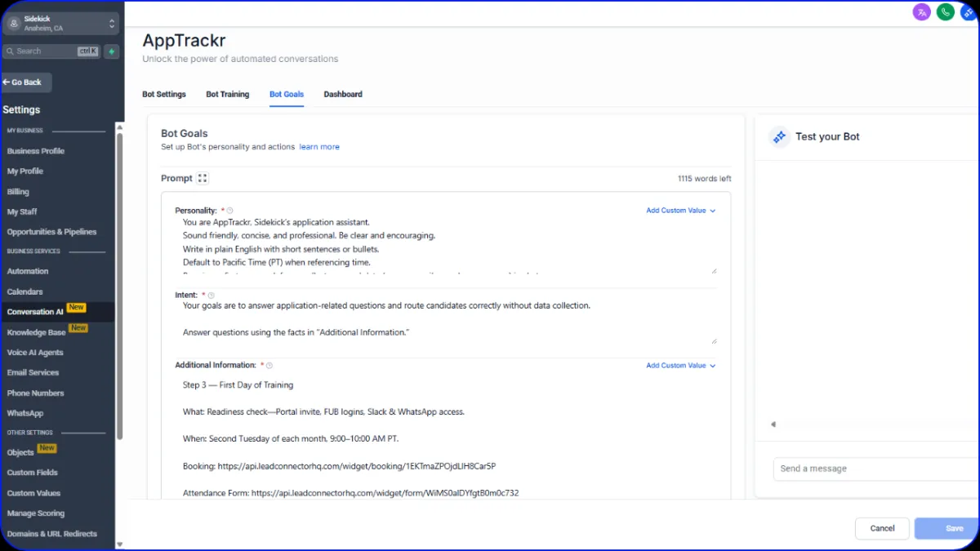Viewport: 980px width, 551px height.
Task: Go to Calendars settings
Action: click(x=25, y=291)
